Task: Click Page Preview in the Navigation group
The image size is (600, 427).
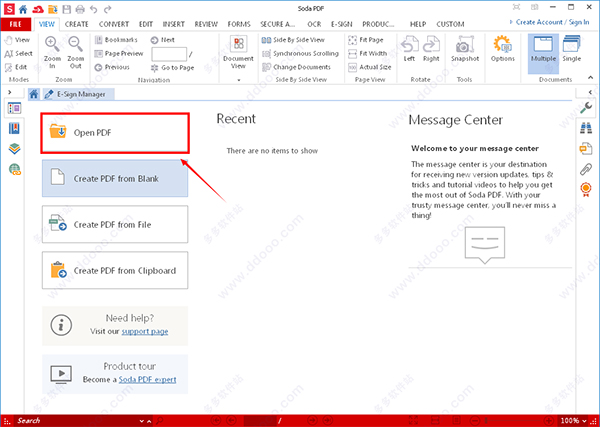Action: (x=119, y=54)
